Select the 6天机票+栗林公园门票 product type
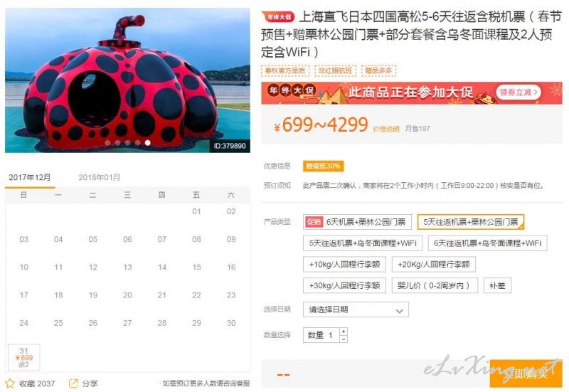Image resolution: width=569 pixels, height=392 pixels. click(x=358, y=222)
